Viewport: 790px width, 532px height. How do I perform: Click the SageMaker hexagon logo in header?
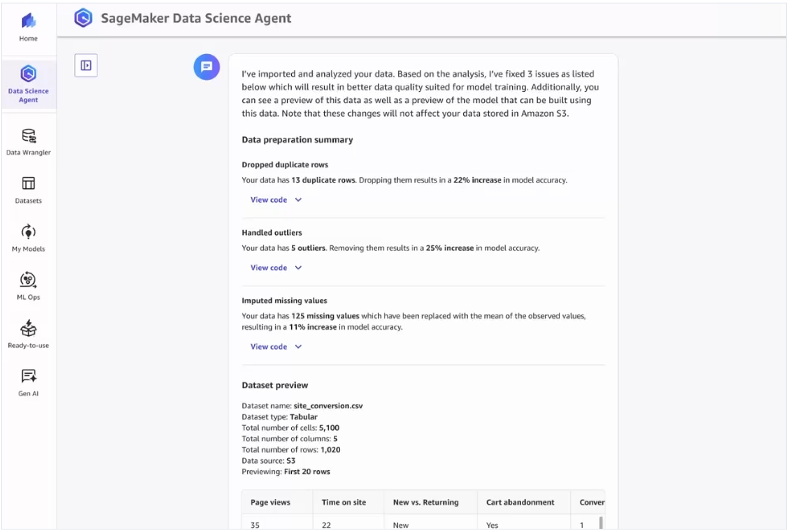pos(83,18)
